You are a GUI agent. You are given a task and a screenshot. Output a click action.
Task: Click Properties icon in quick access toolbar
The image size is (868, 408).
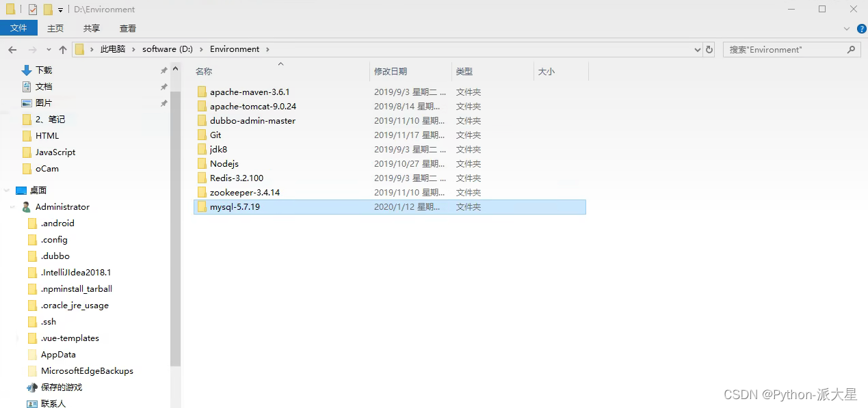pyautogui.click(x=32, y=10)
